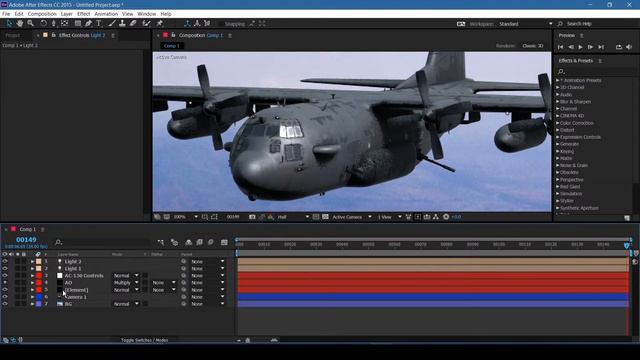Toggle draft 3D icon in timeline
640x360 pixels.
[174, 242]
